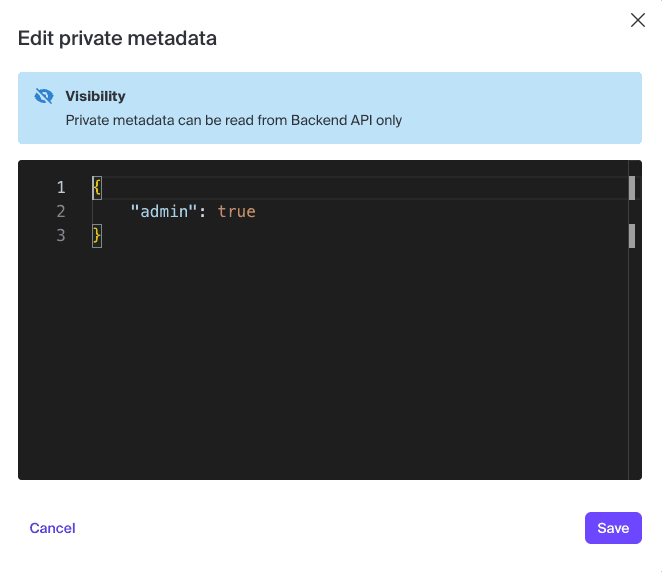Click empty editor area below the JSON
Screen dimensions: 662x572
click(x=330, y=370)
